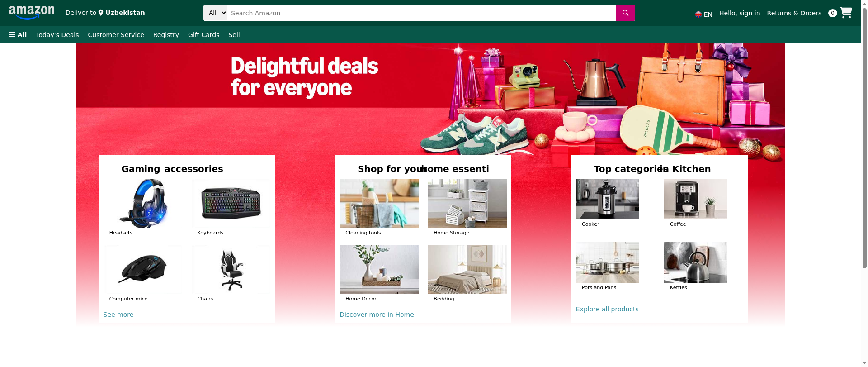Open the Kettles category image
868x367 pixels.
click(696, 262)
